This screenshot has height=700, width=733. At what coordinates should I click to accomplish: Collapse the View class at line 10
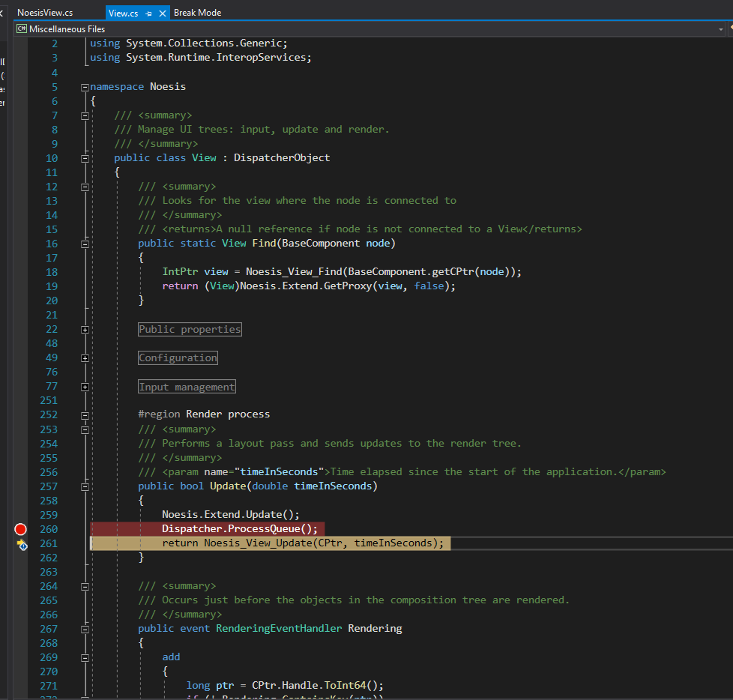coord(85,159)
